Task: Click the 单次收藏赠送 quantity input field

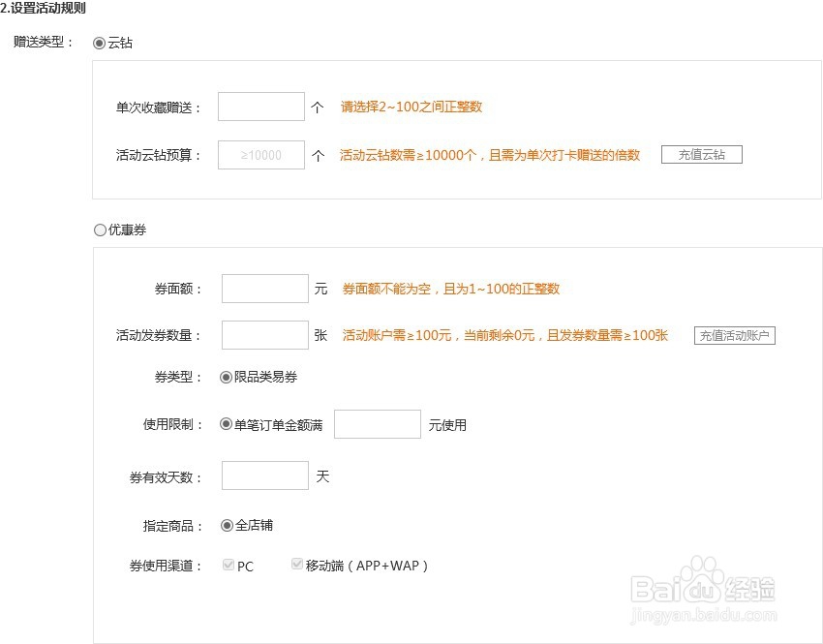Action: click(x=260, y=107)
